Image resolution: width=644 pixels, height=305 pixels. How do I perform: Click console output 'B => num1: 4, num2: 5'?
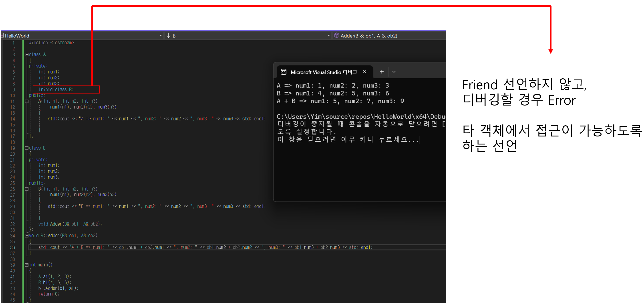tap(333, 93)
